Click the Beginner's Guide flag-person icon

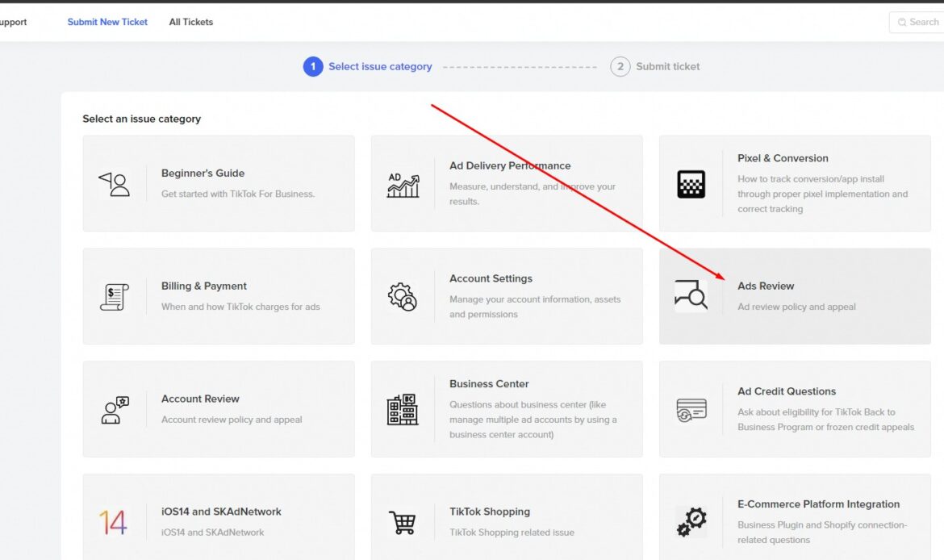[114, 184]
